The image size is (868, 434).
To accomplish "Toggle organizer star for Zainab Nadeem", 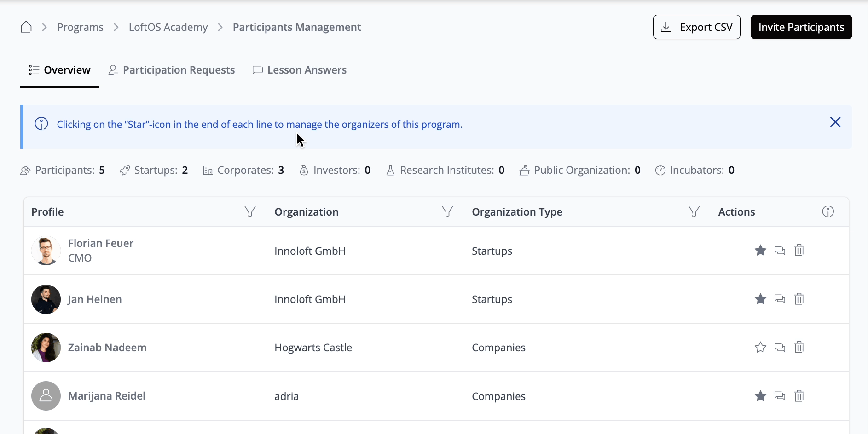I will click(x=760, y=348).
